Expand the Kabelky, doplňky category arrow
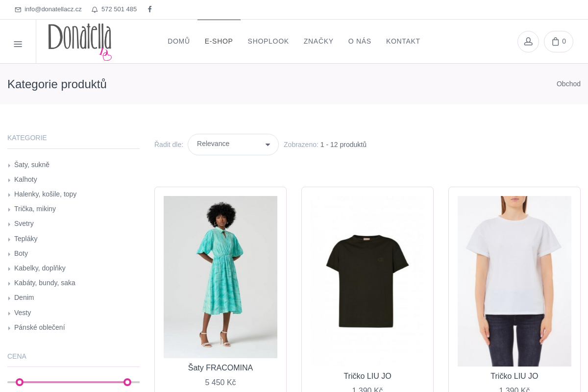Image resolution: width=588 pixels, height=392 pixels. tap(9, 269)
